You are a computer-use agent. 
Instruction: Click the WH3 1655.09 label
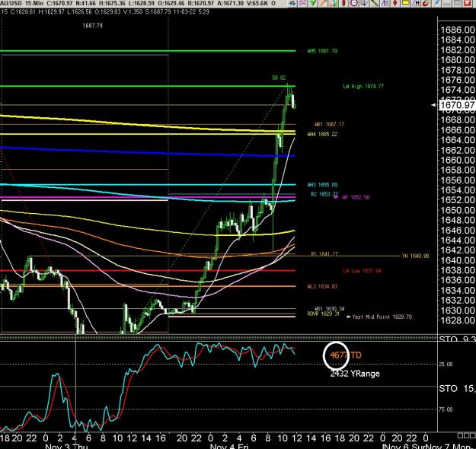(x=322, y=185)
